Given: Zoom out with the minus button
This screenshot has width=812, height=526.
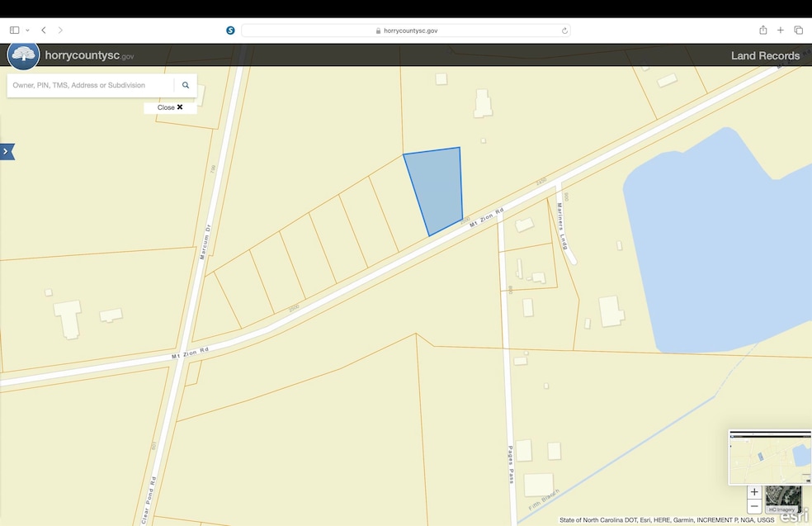Looking at the screenshot, I should (754, 506).
